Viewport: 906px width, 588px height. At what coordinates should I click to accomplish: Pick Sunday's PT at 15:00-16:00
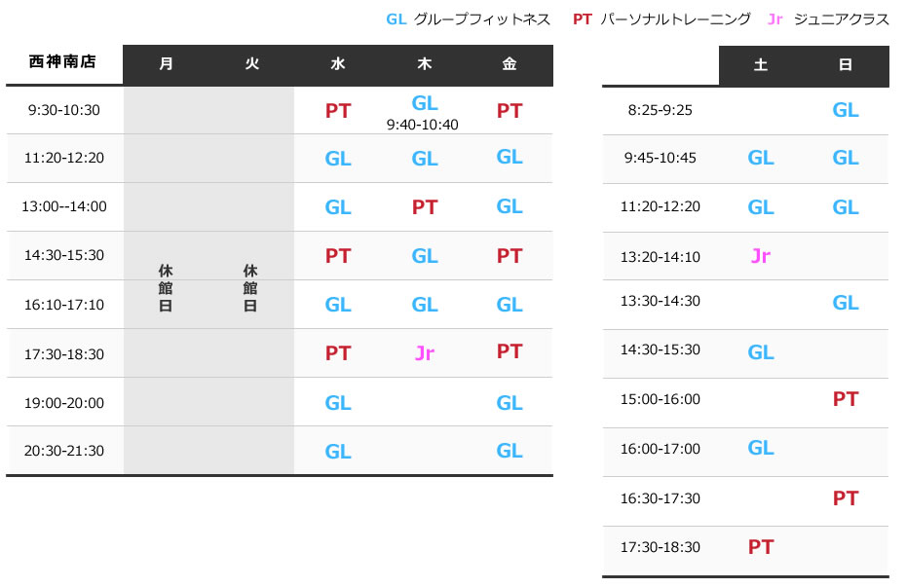pos(846,399)
